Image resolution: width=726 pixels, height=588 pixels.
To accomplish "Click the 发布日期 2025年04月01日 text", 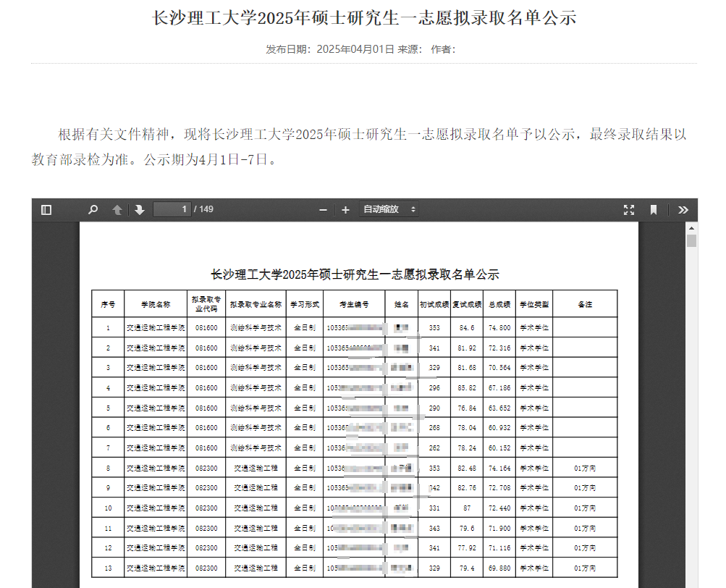I will point(329,49).
